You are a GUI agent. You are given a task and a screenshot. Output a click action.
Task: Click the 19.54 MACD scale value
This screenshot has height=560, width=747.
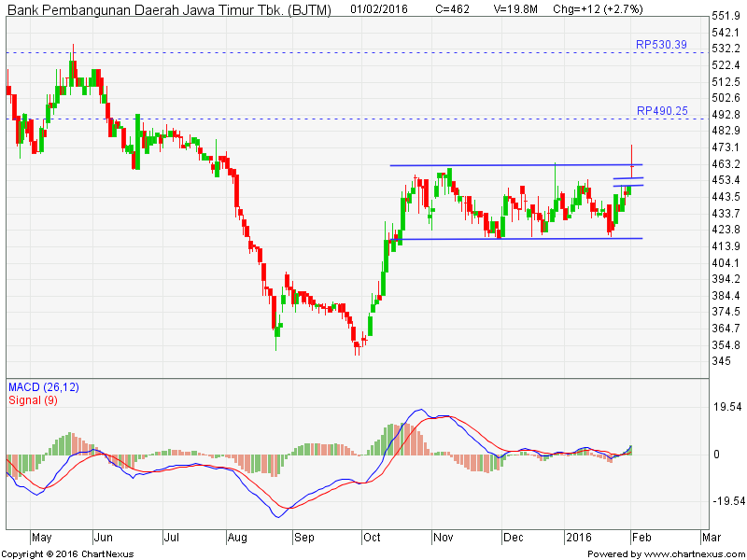727,407
